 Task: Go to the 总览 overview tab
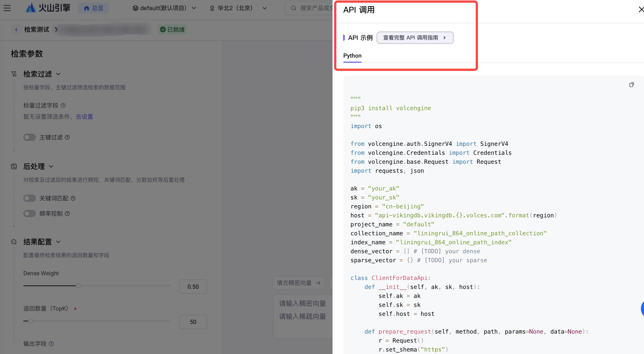pos(93,8)
